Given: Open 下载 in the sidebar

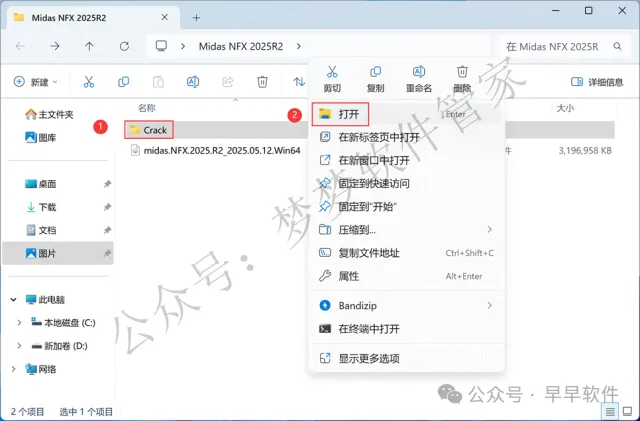Looking at the screenshot, I should point(41,207).
